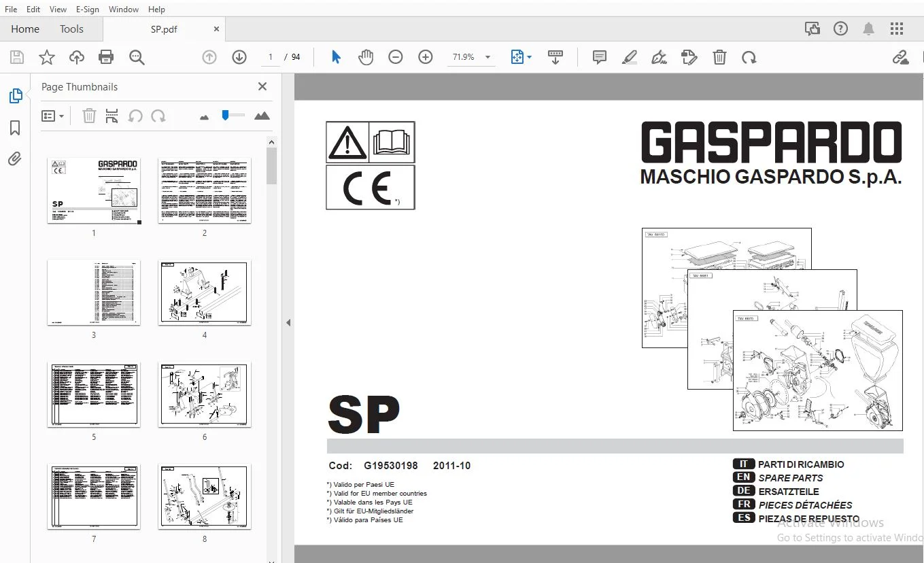The width and height of the screenshot is (924, 563).
Task: Select page 7 thumbnail
Action: click(x=94, y=496)
